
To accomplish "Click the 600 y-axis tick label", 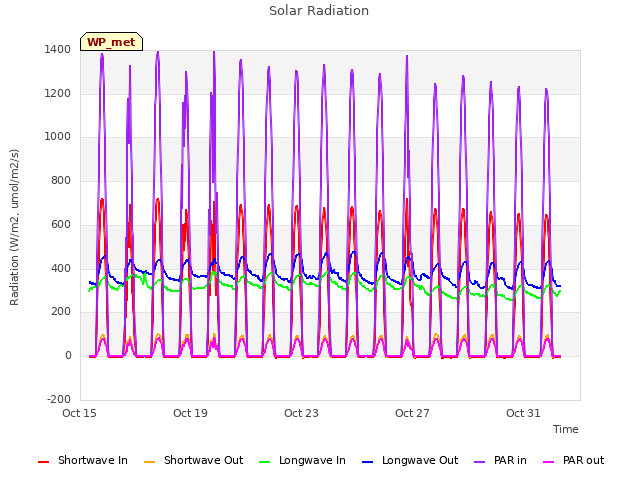I will click(61, 224).
